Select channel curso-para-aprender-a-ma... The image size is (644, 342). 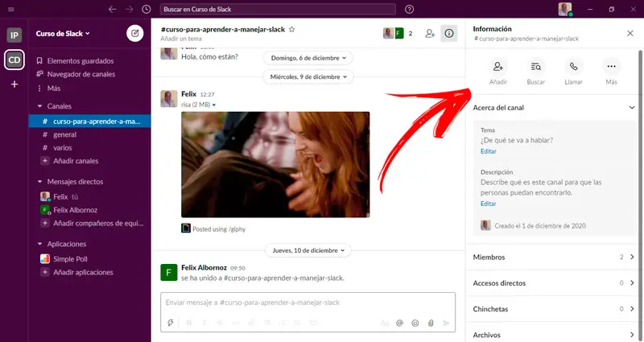pyautogui.click(x=89, y=122)
